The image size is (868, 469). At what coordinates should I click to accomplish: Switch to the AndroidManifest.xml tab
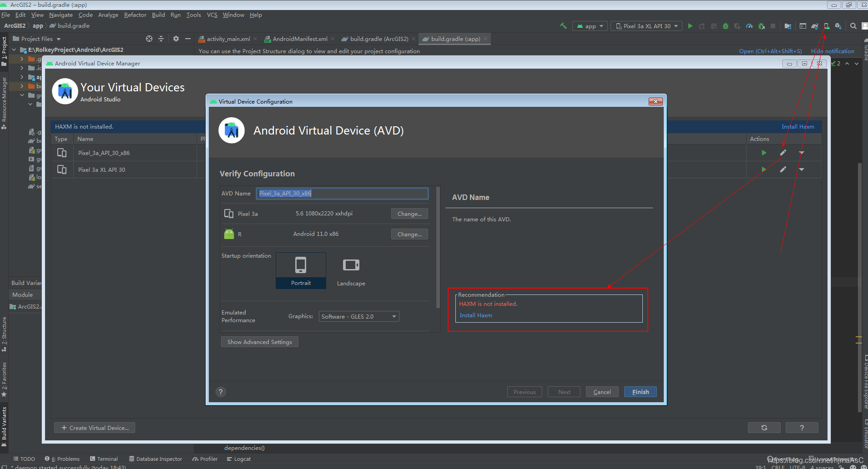click(300, 39)
